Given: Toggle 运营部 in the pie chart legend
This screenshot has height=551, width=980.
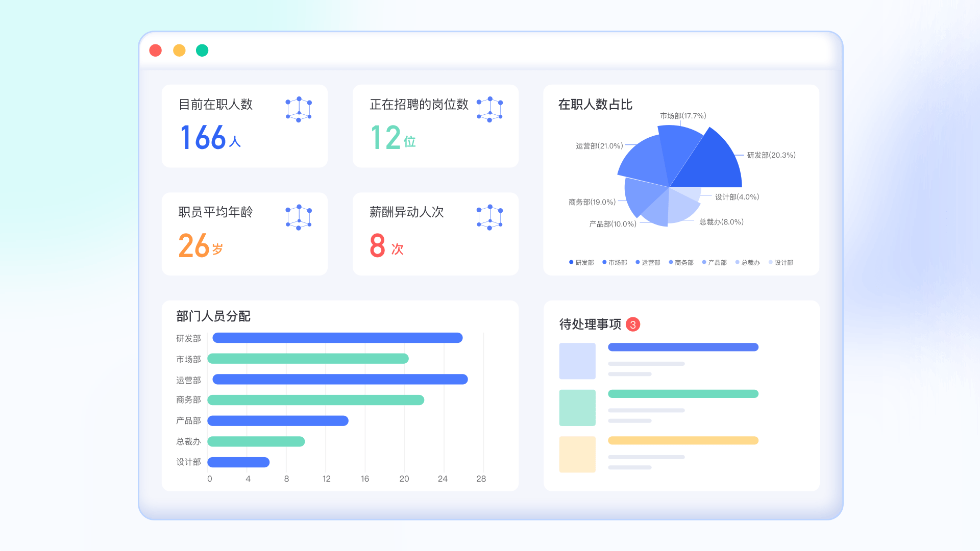Looking at the screenshot, I should 648,262.
